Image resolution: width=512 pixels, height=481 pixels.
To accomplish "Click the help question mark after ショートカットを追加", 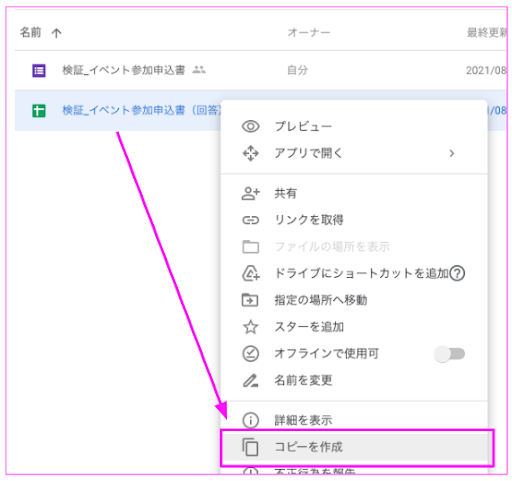I will click(457, 273).
